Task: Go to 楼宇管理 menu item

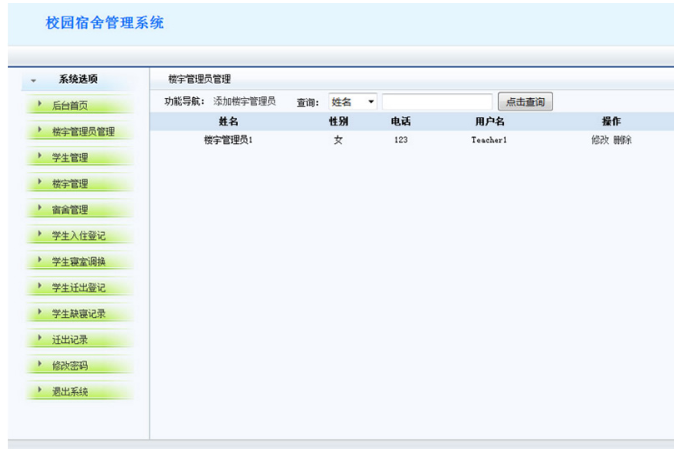Action: coord(70,183)
